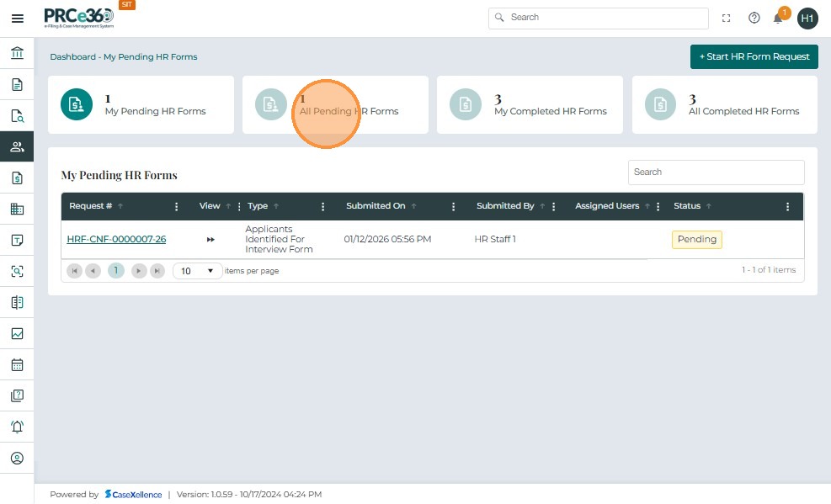Click the My Pending HR Forms table search field
This screenshot has height=504, width=831.
tap(716, 172)
